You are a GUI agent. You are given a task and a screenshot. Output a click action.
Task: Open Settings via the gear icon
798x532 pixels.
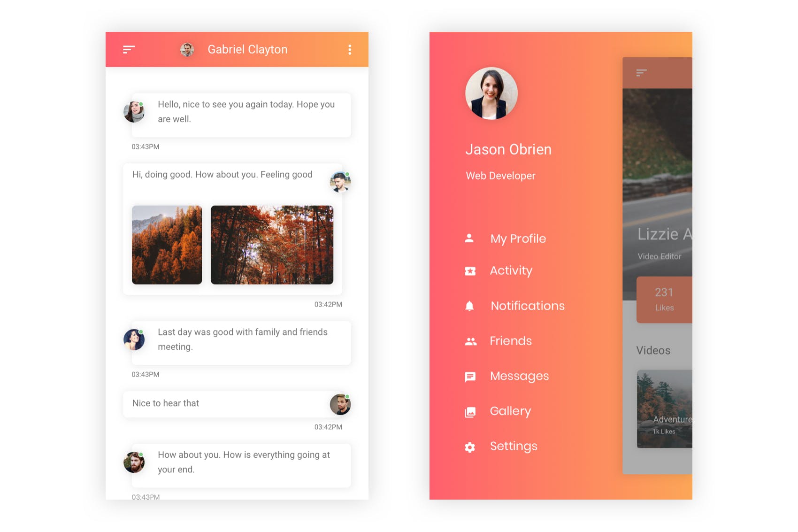(469, 447)
